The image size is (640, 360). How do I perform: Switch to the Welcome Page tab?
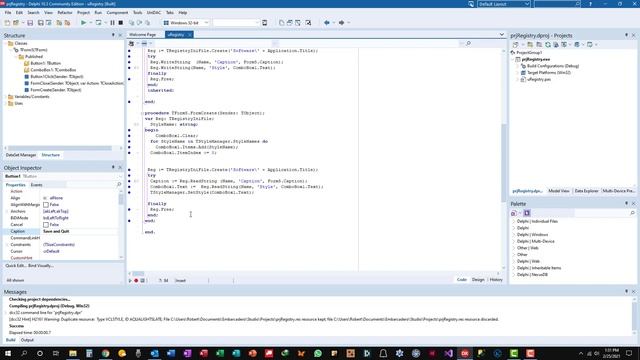(x=142, y=35)
